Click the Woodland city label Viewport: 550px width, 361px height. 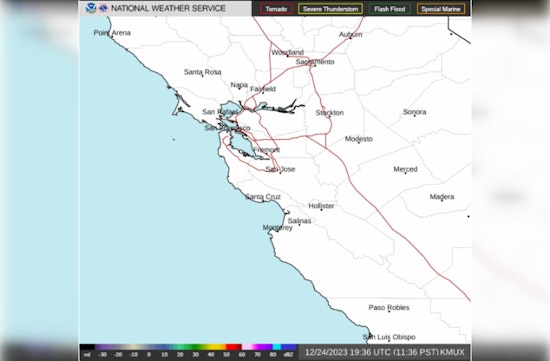288,52
